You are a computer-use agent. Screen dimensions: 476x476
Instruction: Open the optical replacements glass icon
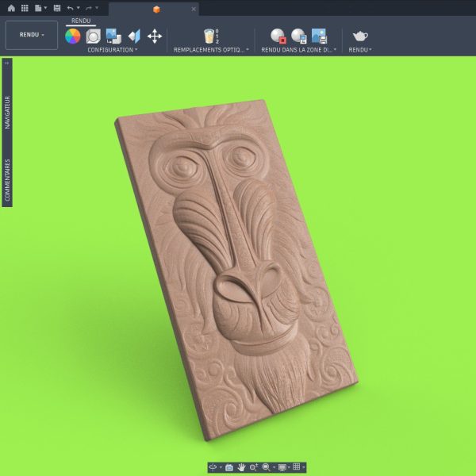click(x=211, y=36)
